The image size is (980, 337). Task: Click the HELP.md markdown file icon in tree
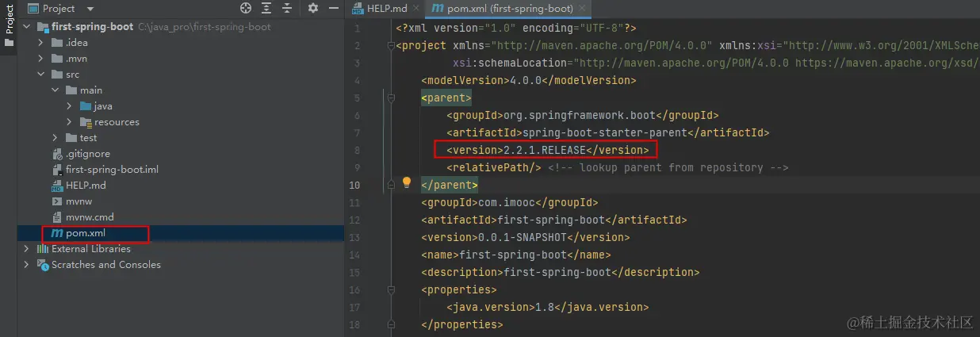click(x=56, y=186)
